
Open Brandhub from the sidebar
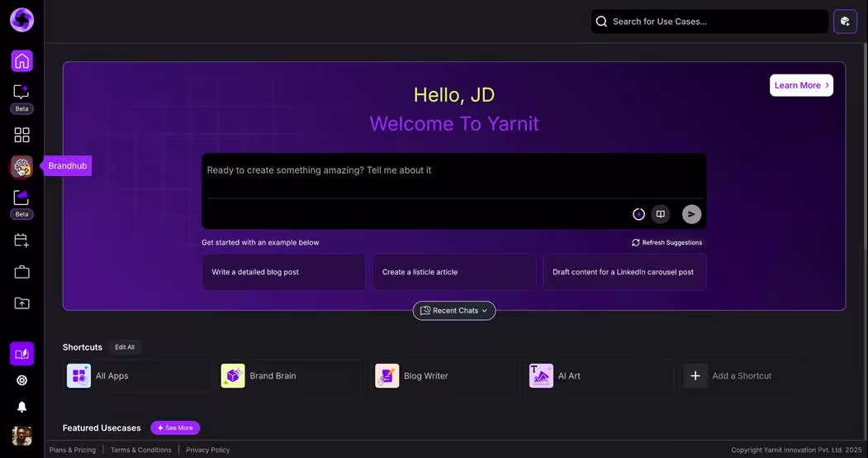coord(21,167)
